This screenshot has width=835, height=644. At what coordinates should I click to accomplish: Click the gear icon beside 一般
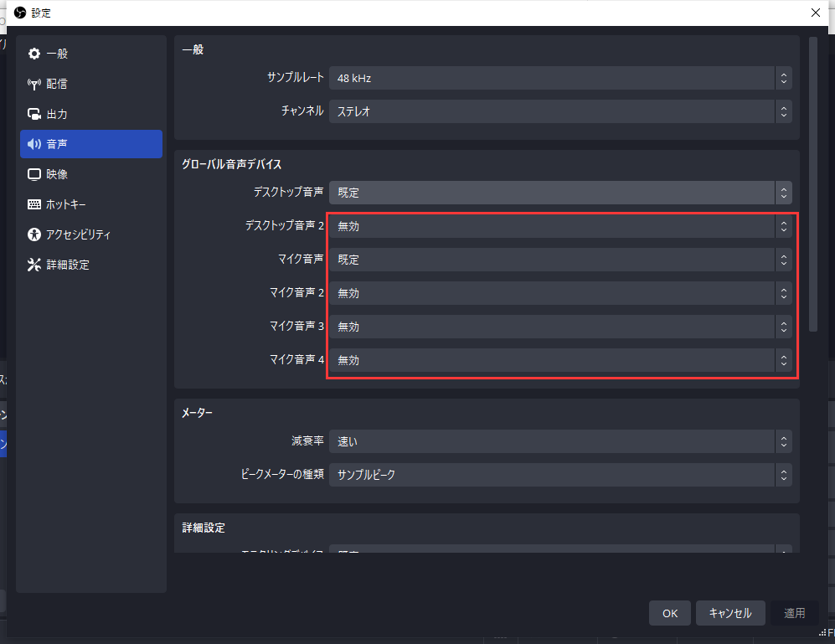[x=34, y=54]
